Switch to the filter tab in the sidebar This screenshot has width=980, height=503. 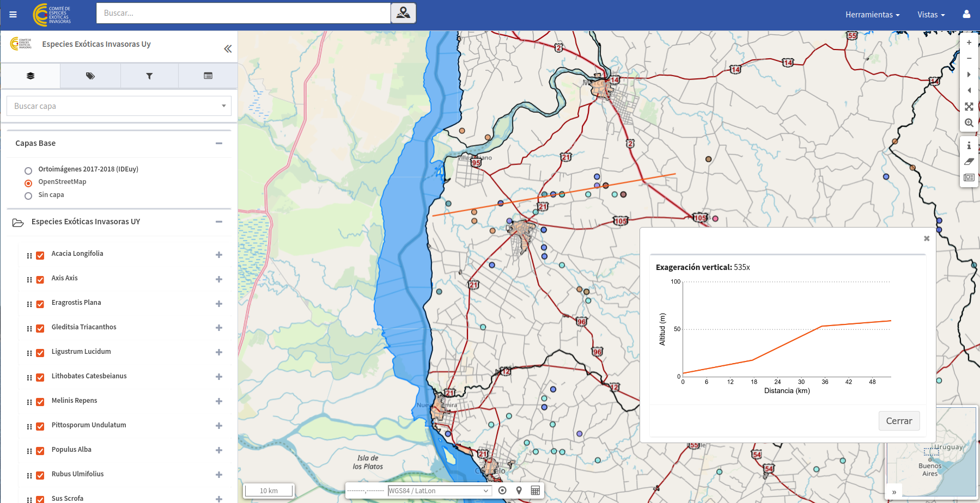click(x=149, y=76)
